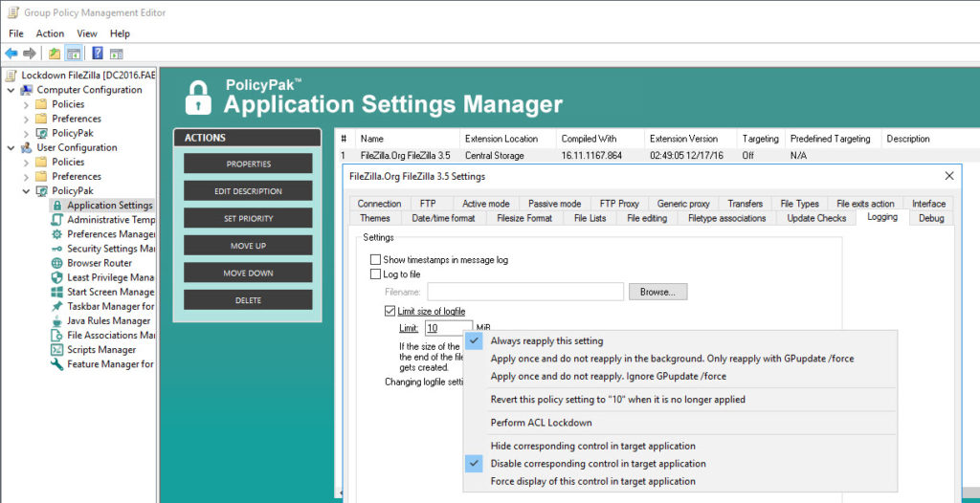Choose Apply once, Ignore GPupdate /force
The height and width of the screenshot is (503, 980).
click(680, 376)
